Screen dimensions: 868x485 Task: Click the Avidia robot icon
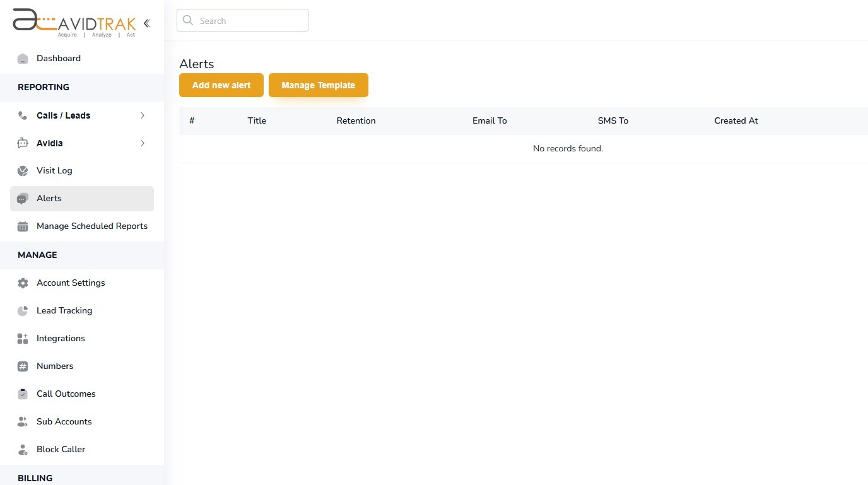point(23,143)
